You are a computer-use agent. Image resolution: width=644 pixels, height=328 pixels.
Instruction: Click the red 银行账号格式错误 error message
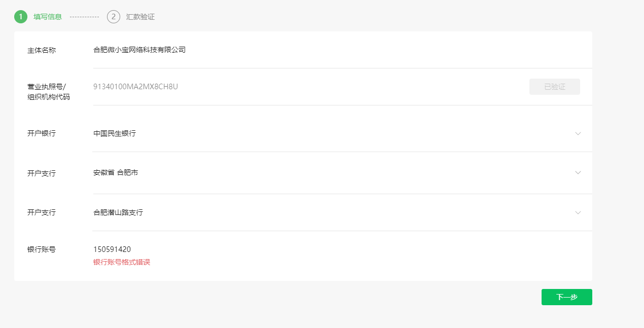pos(122,262)
